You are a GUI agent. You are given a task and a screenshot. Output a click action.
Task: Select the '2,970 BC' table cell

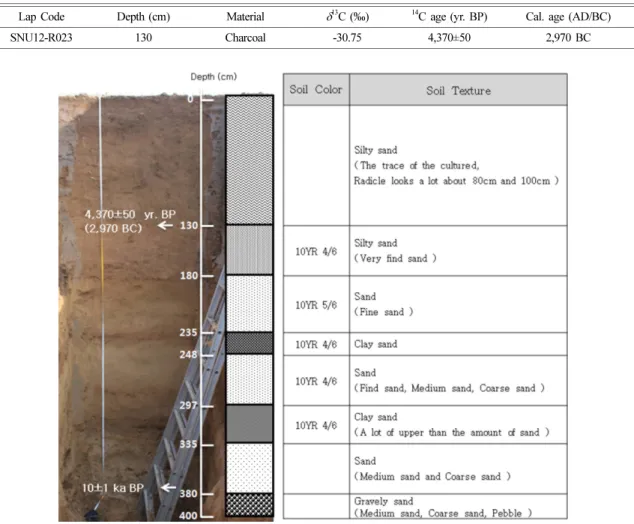(x=568, y=38)
